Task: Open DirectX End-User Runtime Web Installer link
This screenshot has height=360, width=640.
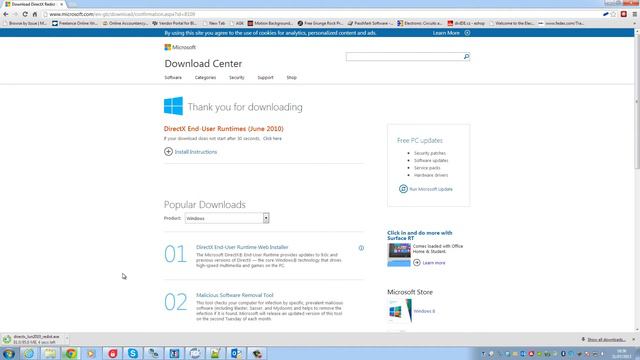Action: point(242,247)
